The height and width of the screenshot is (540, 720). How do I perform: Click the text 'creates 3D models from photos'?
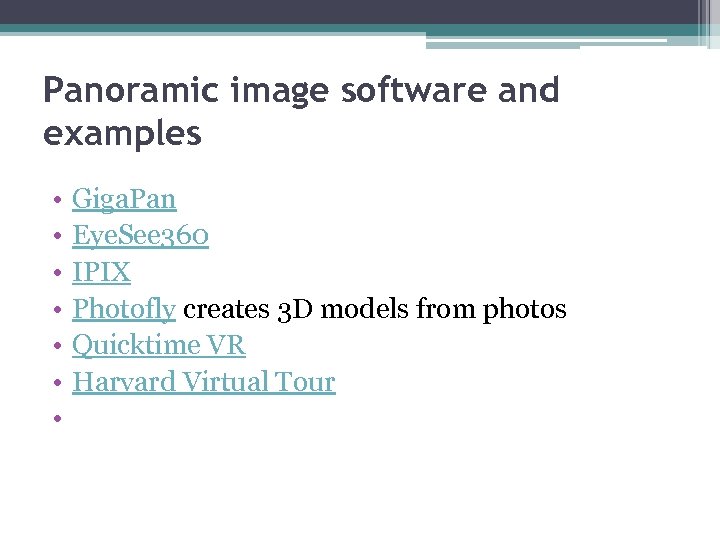tap(375, 309)
